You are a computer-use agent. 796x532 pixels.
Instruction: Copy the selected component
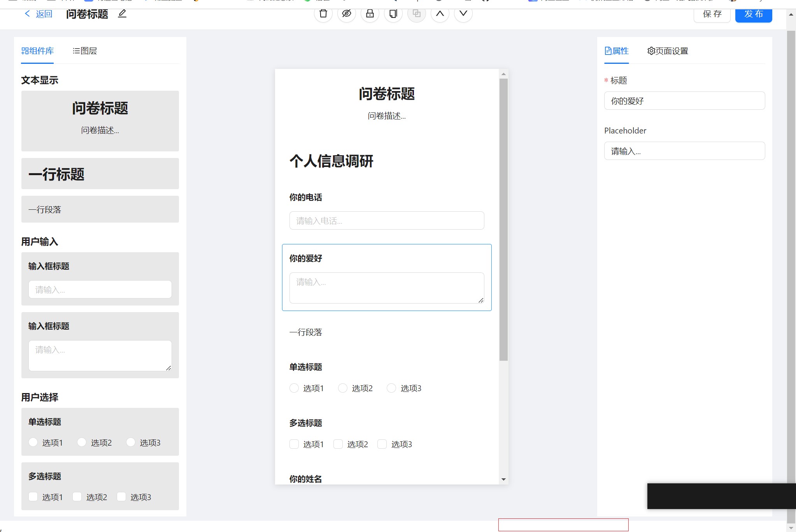coord(393,14)
